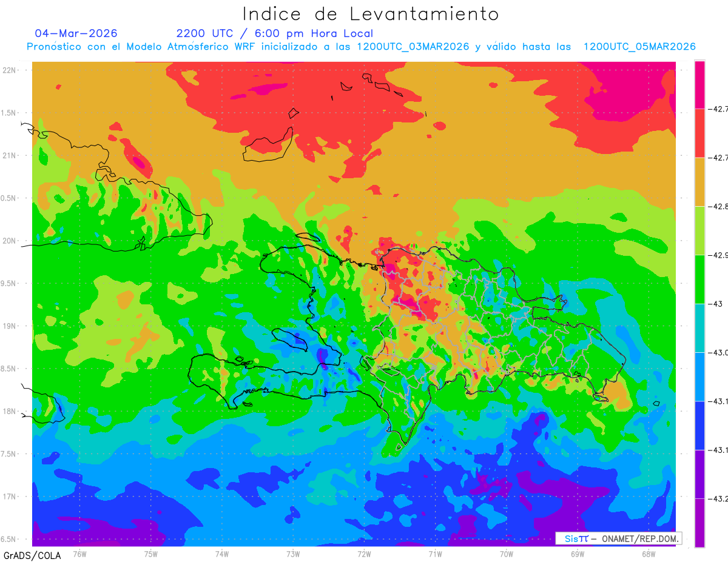Image resolution: width=728 pixels, height=562 pixels.
Task: Click the '-43.2' legend value
Action: 719,498
